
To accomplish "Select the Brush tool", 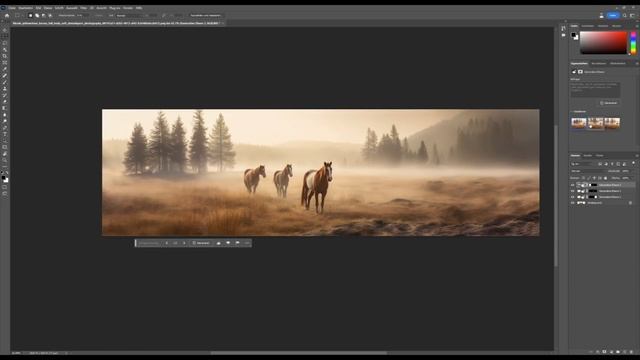I will pos(5,82).
